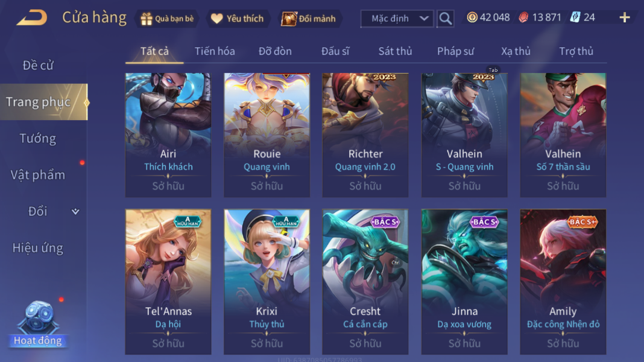Viewport: 644px width, 362px height.
Task: Select the Tiến hóa tab
Action: point(215,51)
